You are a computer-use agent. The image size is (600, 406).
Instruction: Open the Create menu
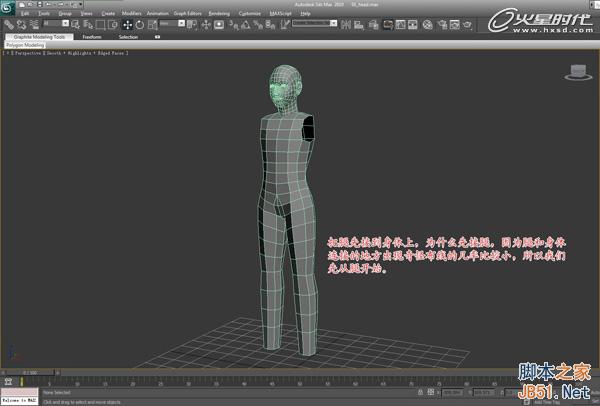tap(108, 13)
